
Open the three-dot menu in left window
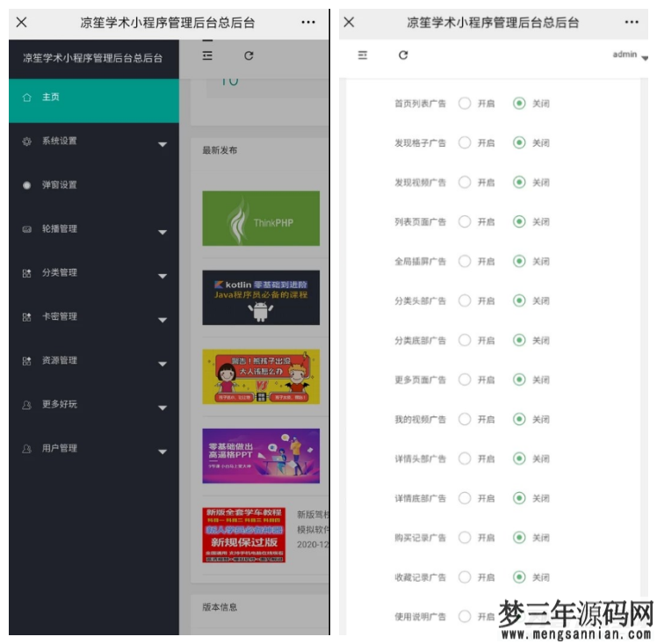tap(308, 22)
